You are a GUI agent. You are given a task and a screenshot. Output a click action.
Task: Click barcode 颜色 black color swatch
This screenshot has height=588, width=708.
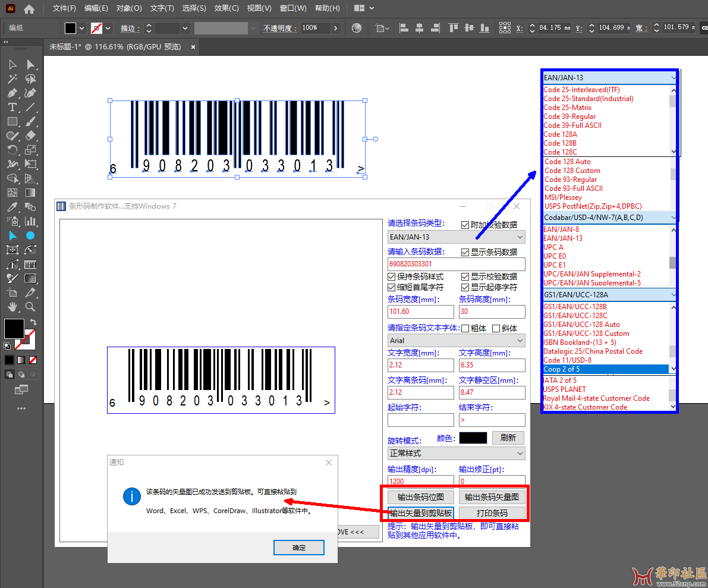pyautogui.click(x=473, y=438)
